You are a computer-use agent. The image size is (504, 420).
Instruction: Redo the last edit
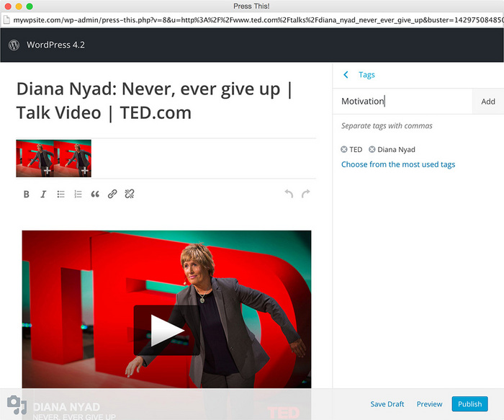(x=306, y=194)
